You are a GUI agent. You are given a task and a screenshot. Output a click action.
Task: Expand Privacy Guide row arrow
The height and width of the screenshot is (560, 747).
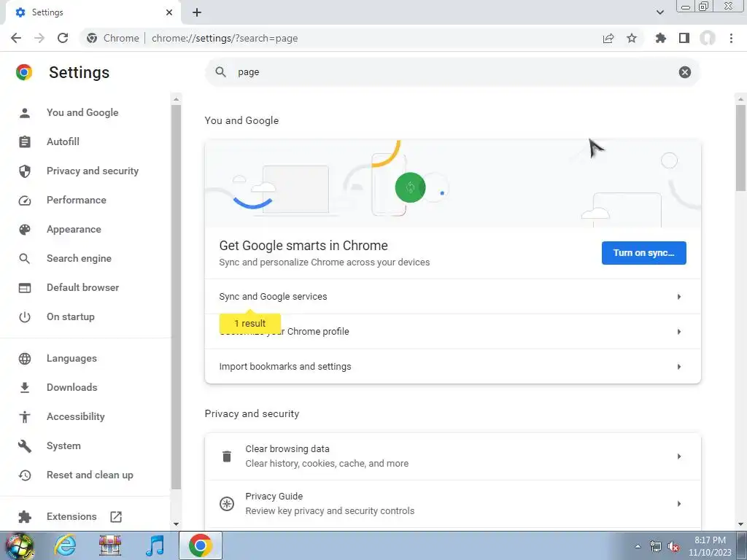(x=679, y=503)
